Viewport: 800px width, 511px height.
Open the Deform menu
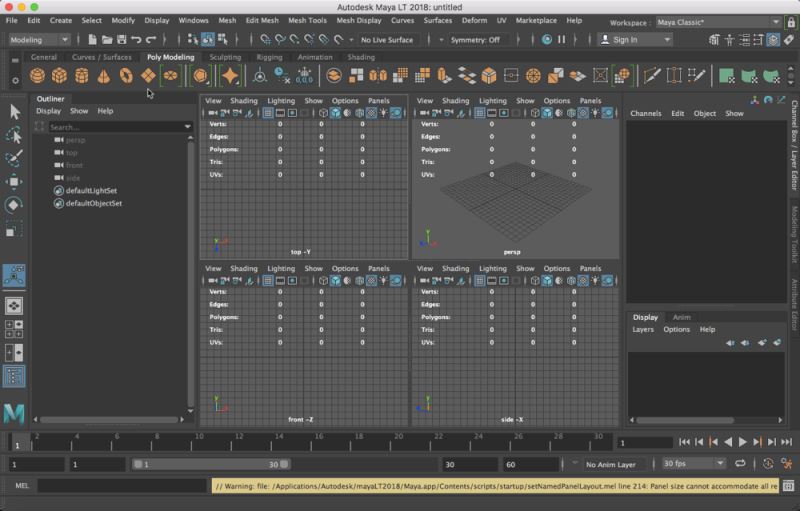click(474, 20)
